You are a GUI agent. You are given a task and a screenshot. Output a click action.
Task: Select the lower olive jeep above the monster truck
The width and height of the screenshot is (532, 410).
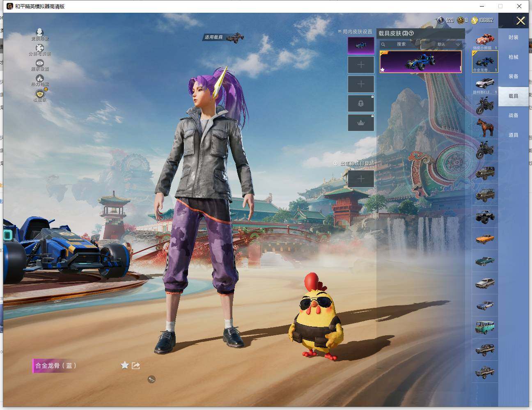tap(485, 194)
